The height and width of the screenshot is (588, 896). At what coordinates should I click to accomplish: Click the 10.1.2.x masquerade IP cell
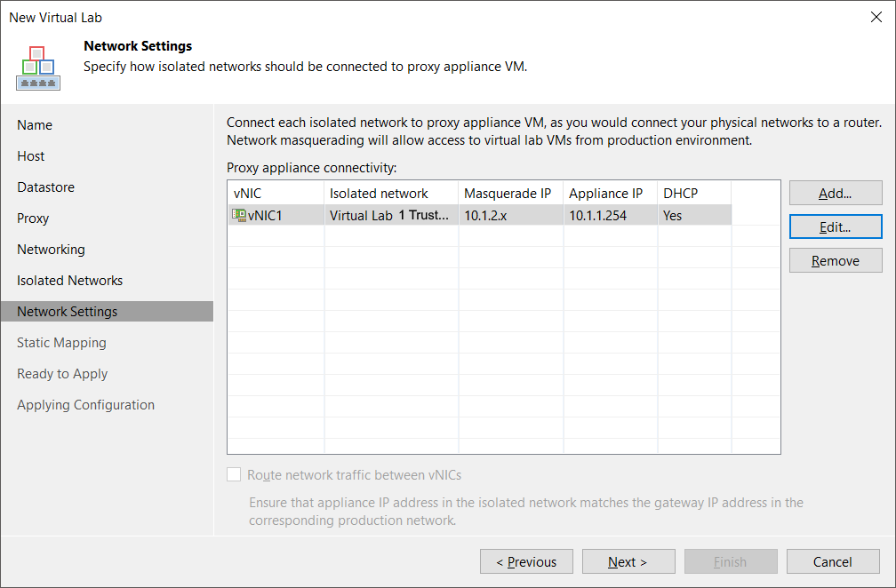click(511, 215)
